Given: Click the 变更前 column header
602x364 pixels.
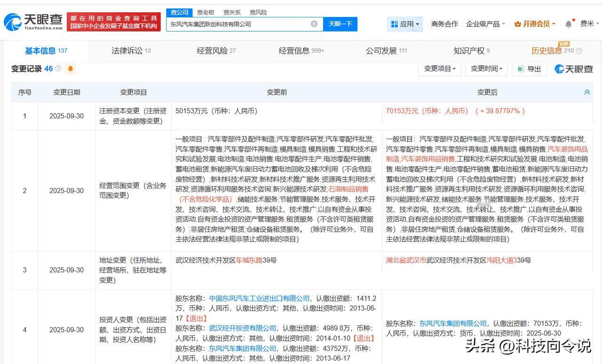Looking at the screenshot, I should (x=277, y=93).
